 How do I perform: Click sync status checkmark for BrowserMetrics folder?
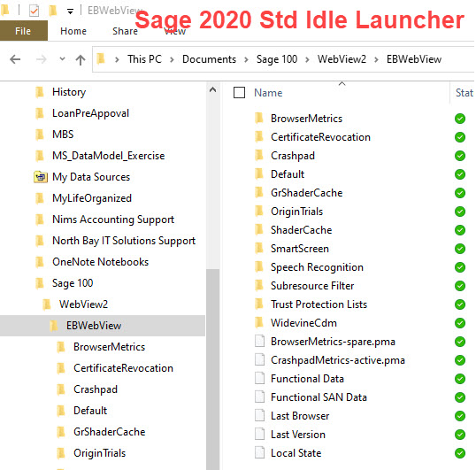pyautogui.click(x=460, y=119)
